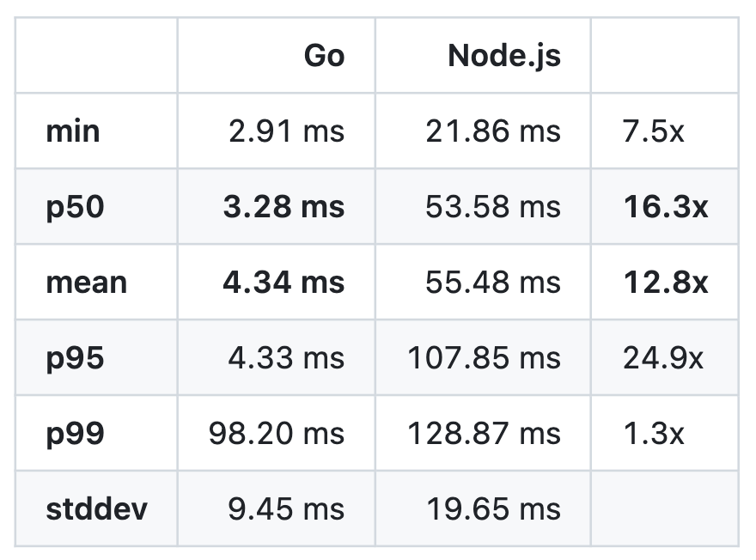
Task: Select the p99 row label
Action: [76, 435]
